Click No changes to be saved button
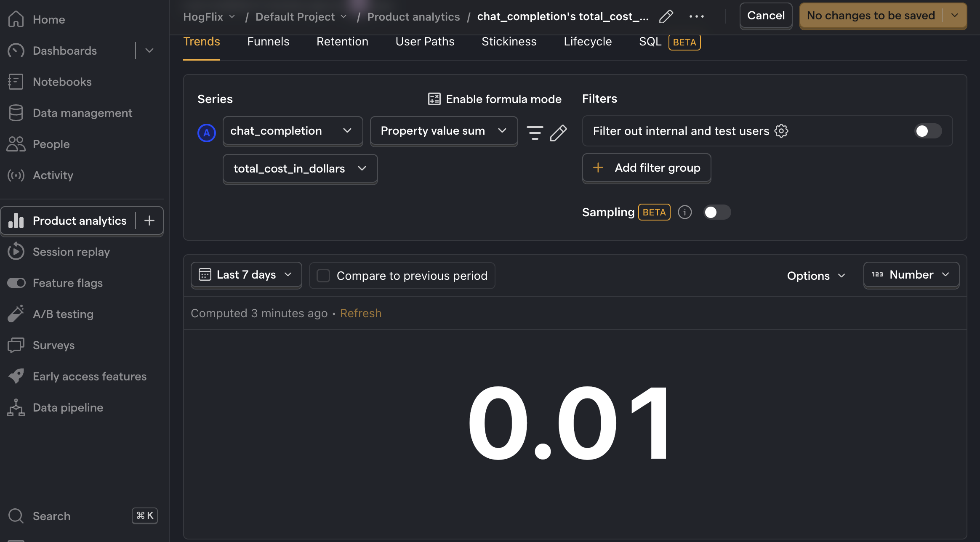Image resolution: width=980 pixels, height=542 pixels. tap(871, 16)
